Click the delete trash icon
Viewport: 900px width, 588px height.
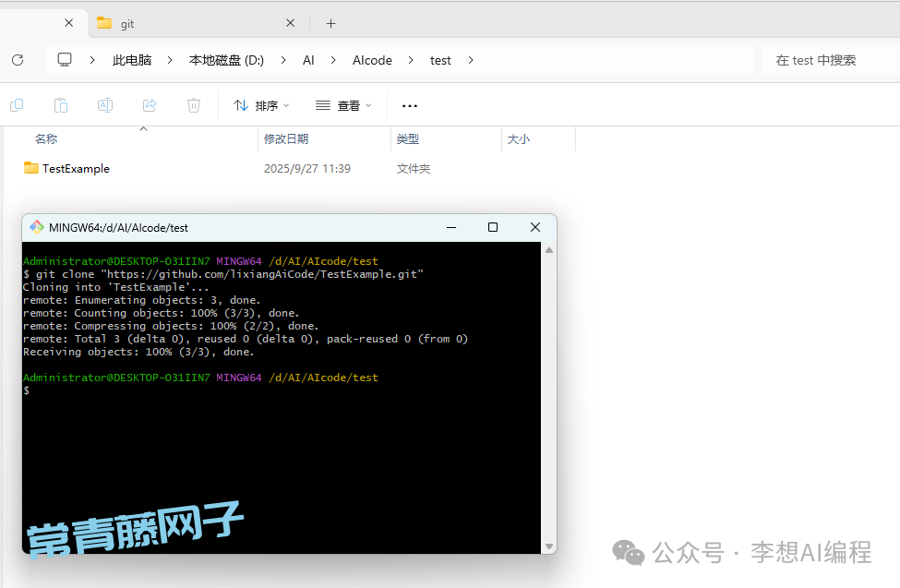click(x=194, y=105)
